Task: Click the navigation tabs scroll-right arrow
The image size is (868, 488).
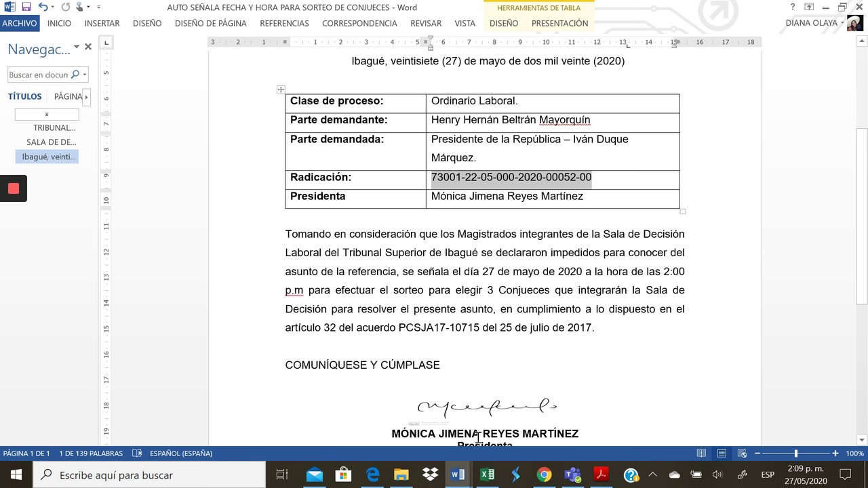Action: coord(87,97)
